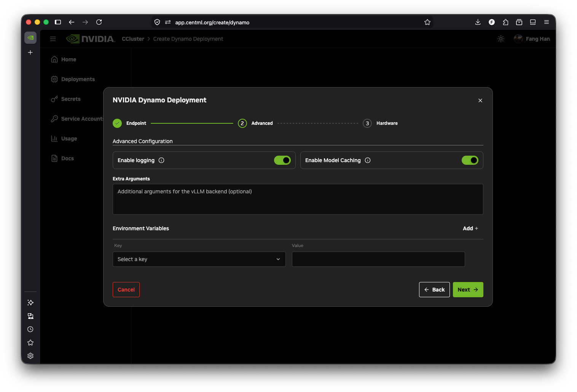Open the history clock icon in sidebar
This screenshot has width=577, height=392.
[x=30, y=329]
